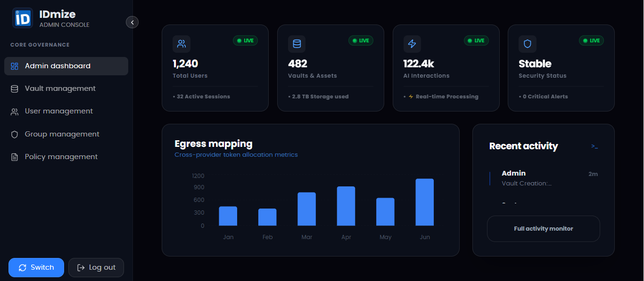The width and height of the screenshot is (644, 281).
Task: Click the users icon on Total Users card
Action: tap(182, 44)
